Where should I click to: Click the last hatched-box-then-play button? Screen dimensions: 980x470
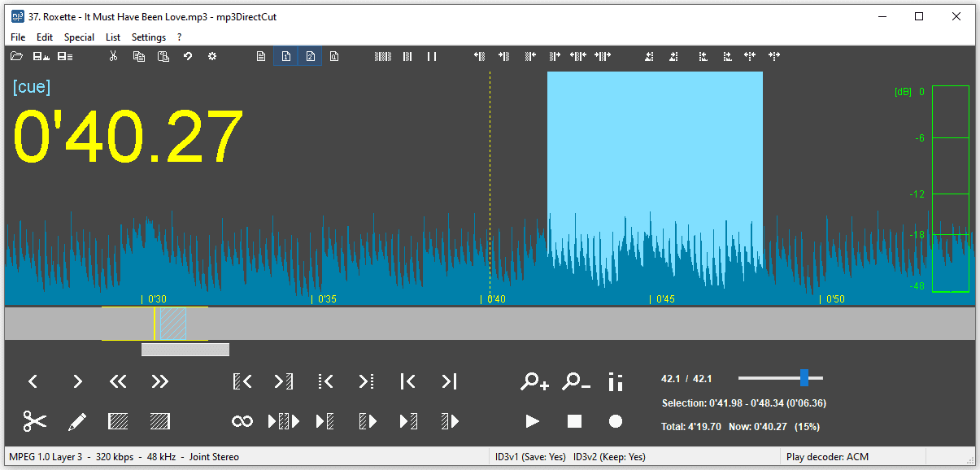click(x=450, y=421)
